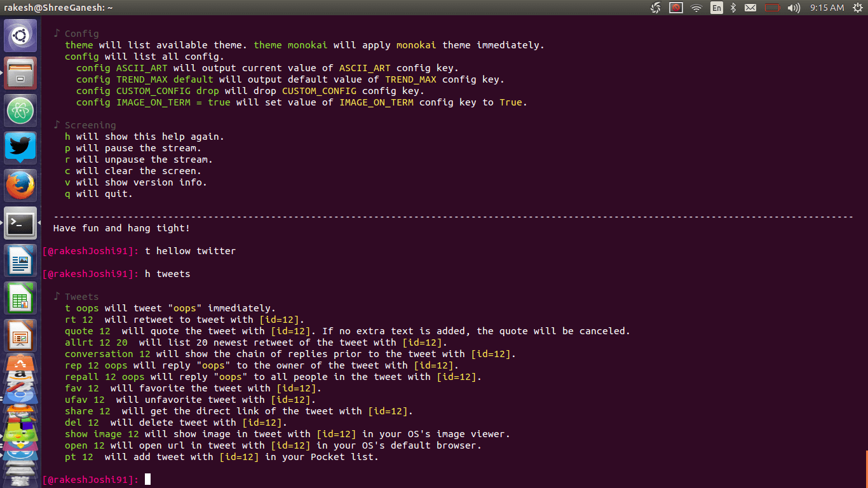This screenshot has height=488, width=868.
Task: Click the line starting "config TREND_MAX default"
Action: click(x=290, y=79)
